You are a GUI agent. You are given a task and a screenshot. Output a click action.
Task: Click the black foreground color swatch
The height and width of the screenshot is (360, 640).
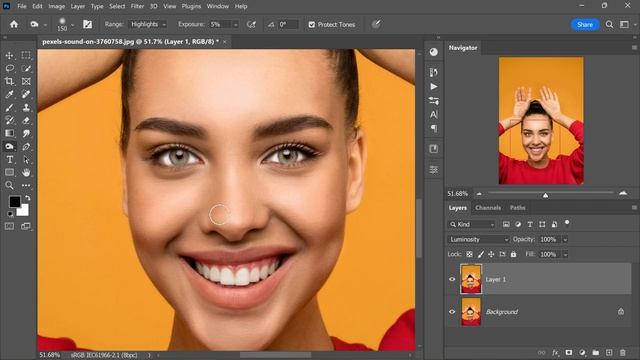coord(14,201)
